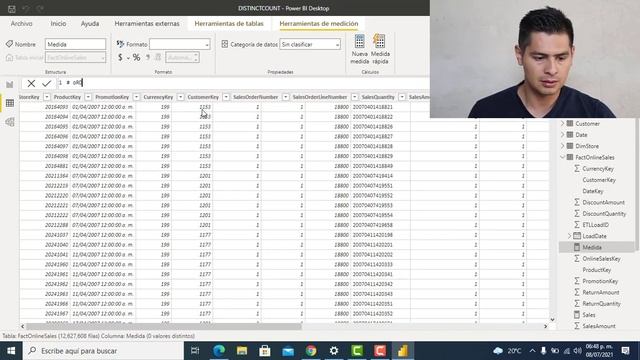Image resolution: width=640 pixels, height=360 pixels.
Task: Open CustomerKey column filter dropdown
Action: point(226,97)
